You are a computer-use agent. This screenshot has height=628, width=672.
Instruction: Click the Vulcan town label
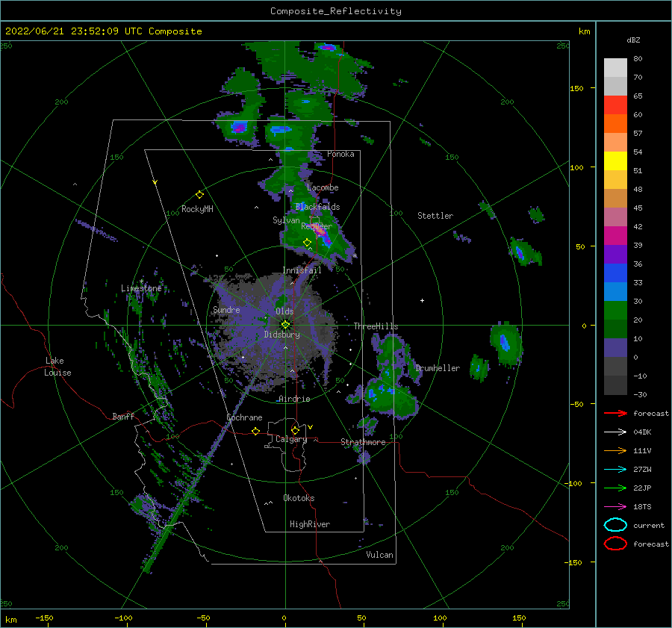[379, 555]
